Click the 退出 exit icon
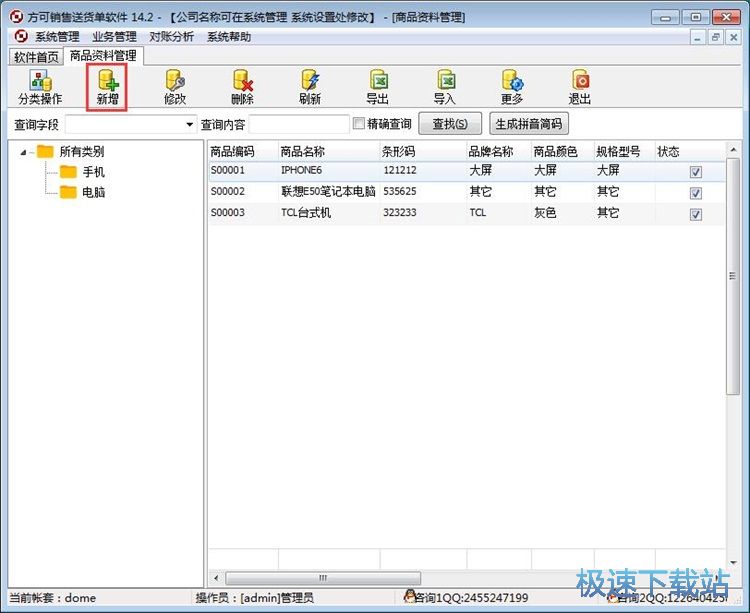Viewport: 750px width, 613px height. click(580, 87)
